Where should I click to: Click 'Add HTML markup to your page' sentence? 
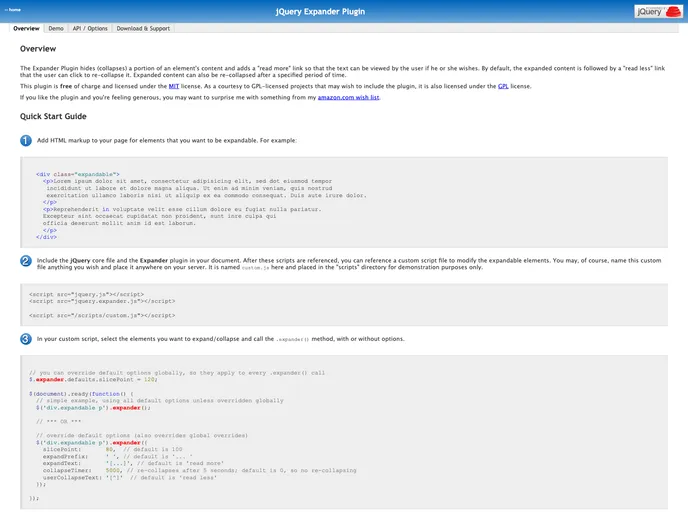[167, 141]
